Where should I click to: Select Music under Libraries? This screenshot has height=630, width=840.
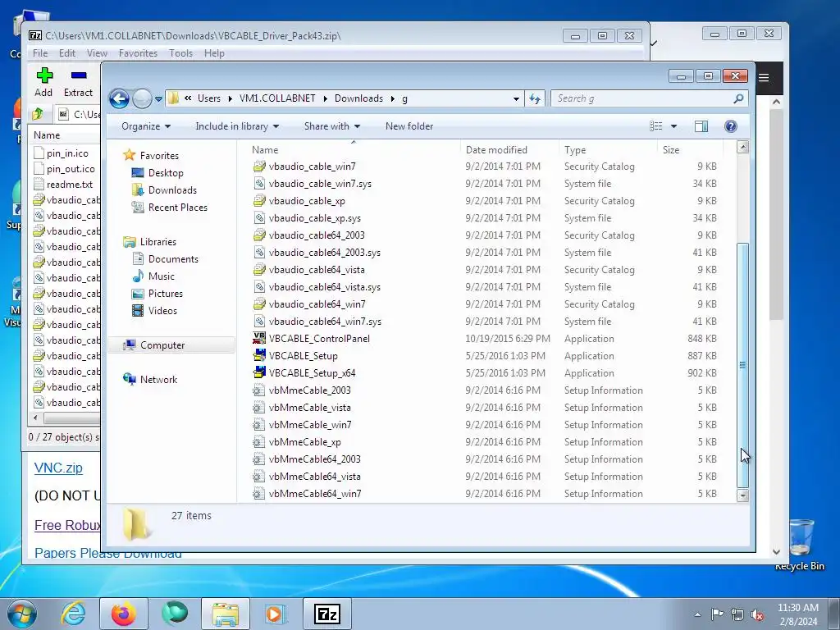tap(161, 276)
